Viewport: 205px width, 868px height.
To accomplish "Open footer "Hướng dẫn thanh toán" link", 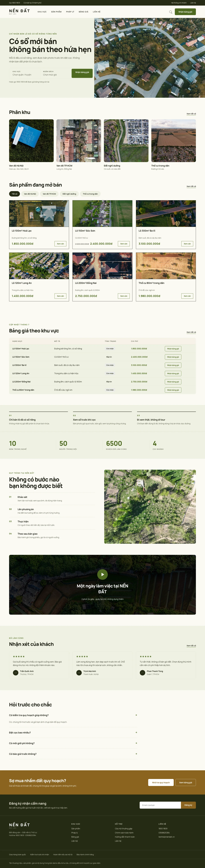I will 125,837.
